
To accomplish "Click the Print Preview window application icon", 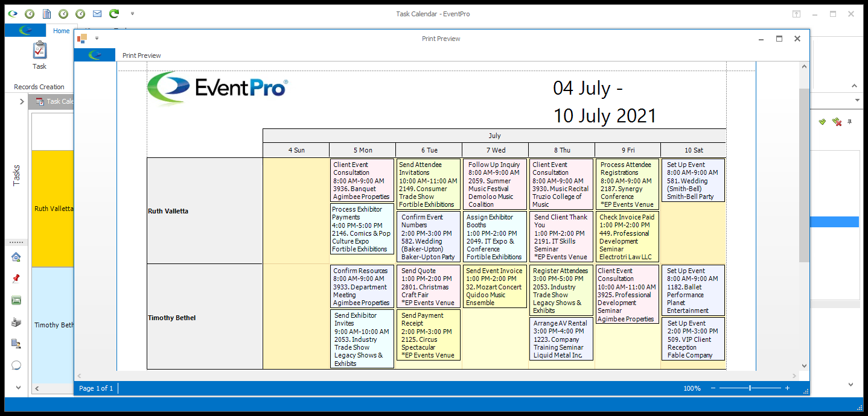I will (82, 39).
